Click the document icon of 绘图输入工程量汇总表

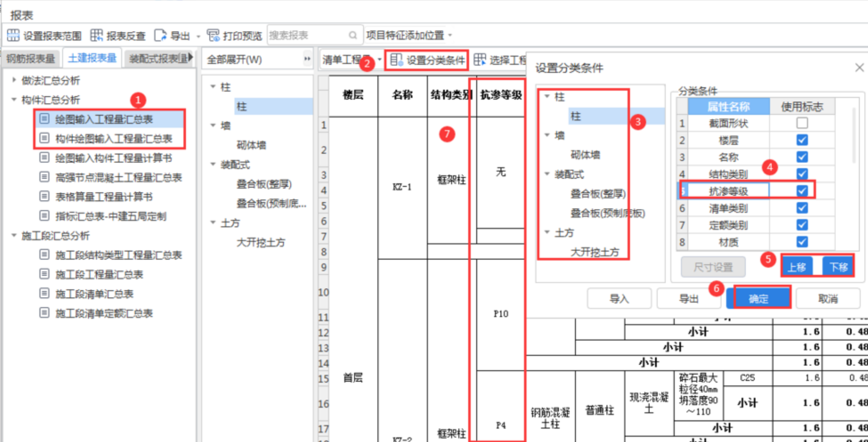44,119
